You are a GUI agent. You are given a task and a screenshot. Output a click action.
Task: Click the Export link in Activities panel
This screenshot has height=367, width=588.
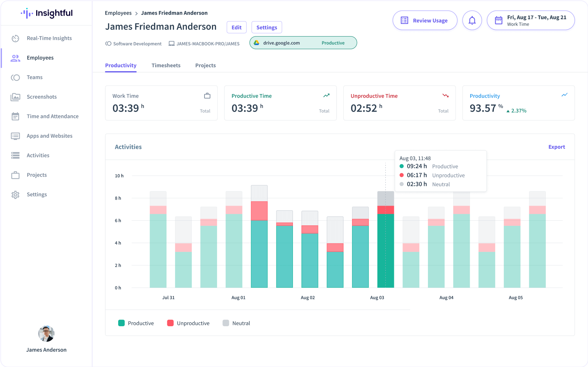[x=556, y=147]
